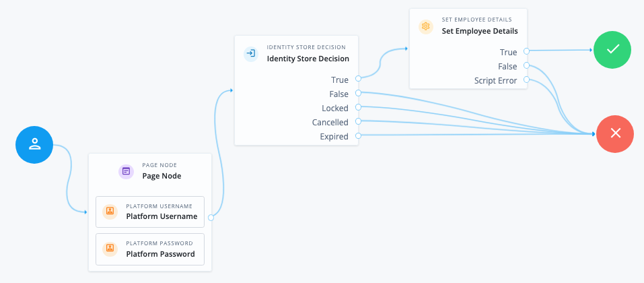Click the Locked outcome connector circle
The height and width of the screenshot is (283, 644).
click(x=358, y=108)
